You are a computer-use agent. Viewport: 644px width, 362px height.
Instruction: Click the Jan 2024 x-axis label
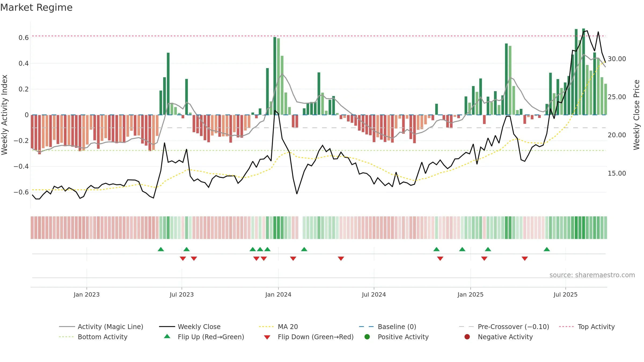[x=278, y=294]
